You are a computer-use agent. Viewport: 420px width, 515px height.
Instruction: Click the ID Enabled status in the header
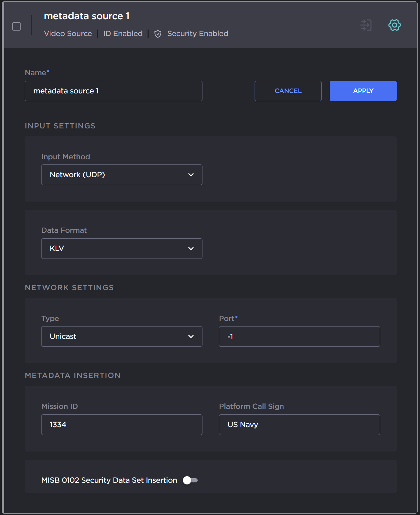coord(122,33)
